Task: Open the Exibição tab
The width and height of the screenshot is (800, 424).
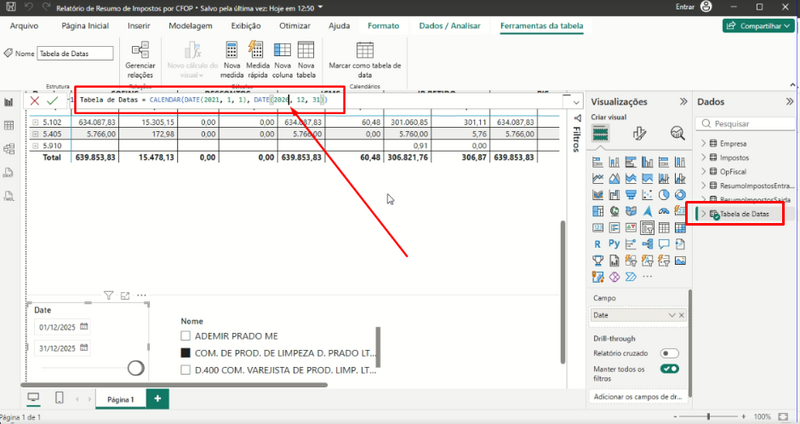Action: [x=246, y=26]
